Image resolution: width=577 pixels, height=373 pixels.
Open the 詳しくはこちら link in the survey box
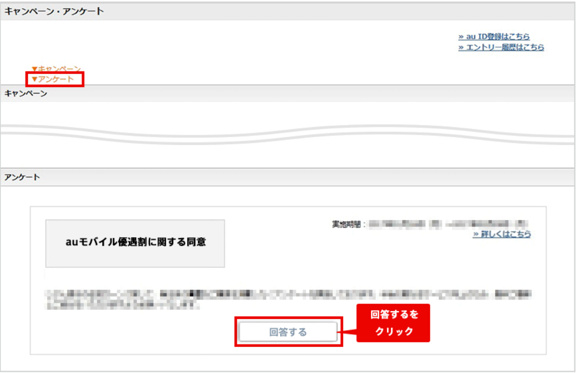(502, 234)
